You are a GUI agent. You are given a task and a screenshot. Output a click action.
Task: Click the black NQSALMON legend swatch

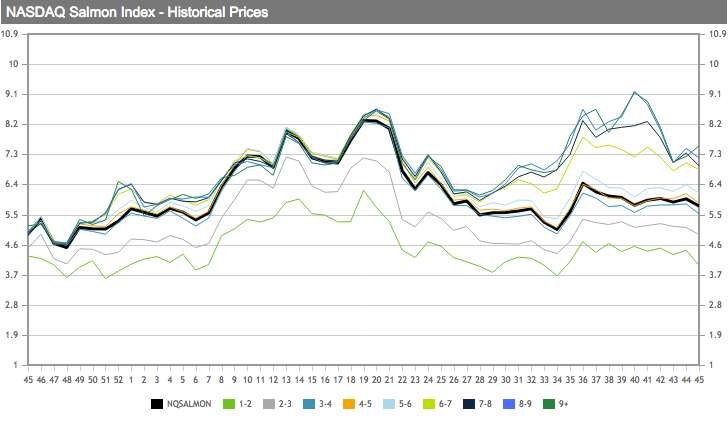click(x=157, y=404)
